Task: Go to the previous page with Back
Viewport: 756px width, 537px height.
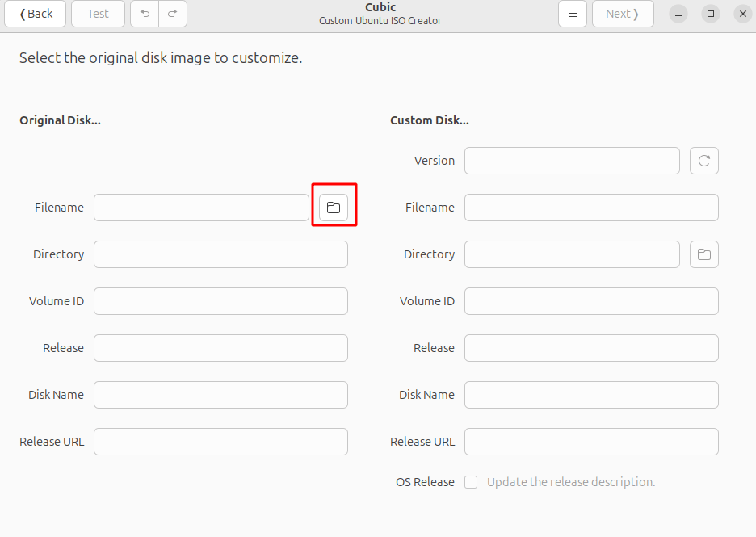Action: (36, 14)
